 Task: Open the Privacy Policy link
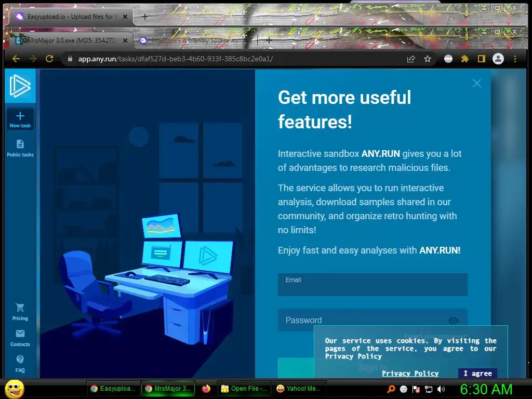point(410,374)
